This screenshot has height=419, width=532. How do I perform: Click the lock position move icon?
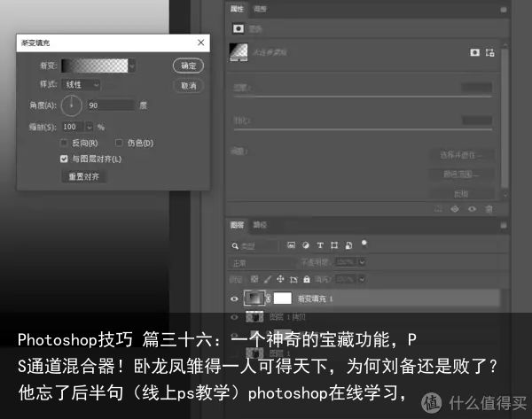point(280,279)
